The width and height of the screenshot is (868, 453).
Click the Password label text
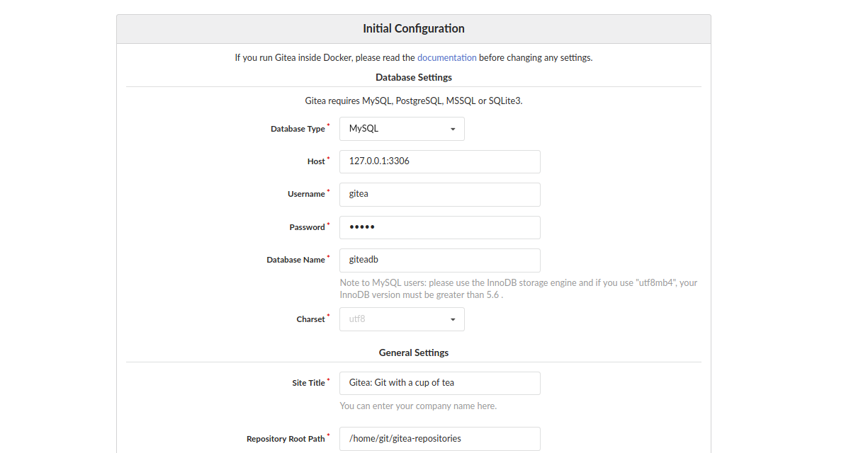307,227
